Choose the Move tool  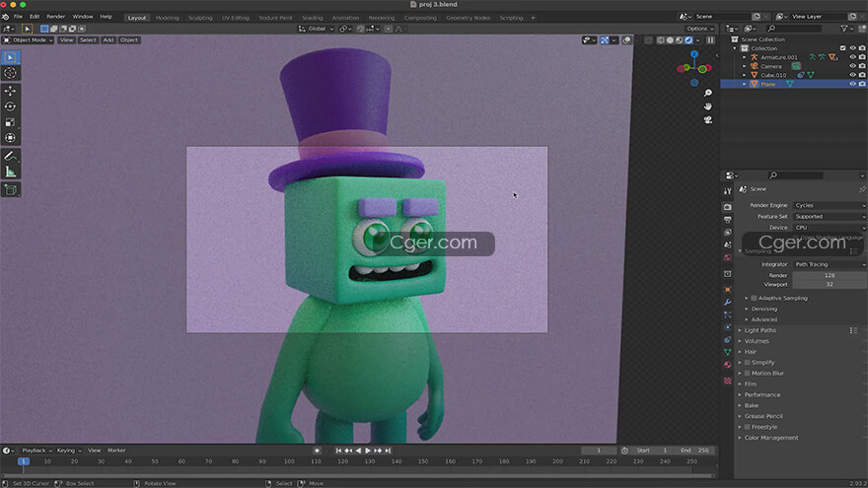click(11, 91)
